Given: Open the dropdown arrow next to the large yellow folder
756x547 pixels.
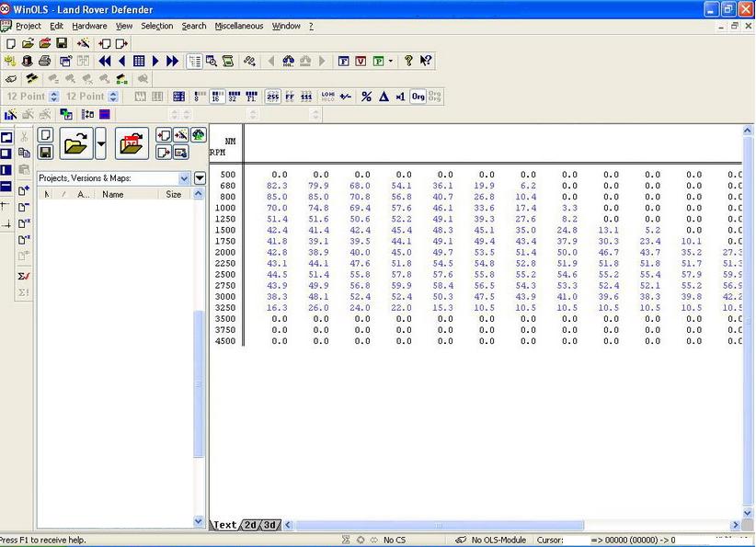Looking at the screenshot, I should pyautogui.click(x=101, y=143).
